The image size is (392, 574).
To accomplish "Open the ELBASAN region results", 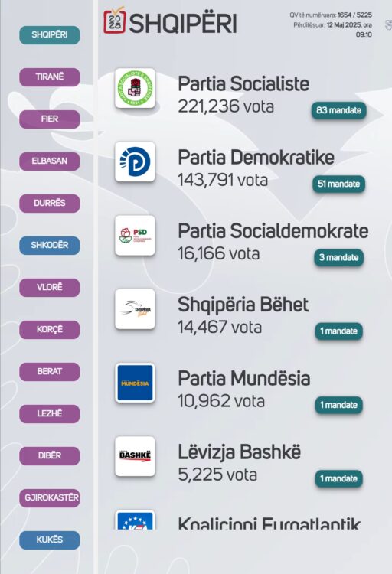I will point(50,161).
